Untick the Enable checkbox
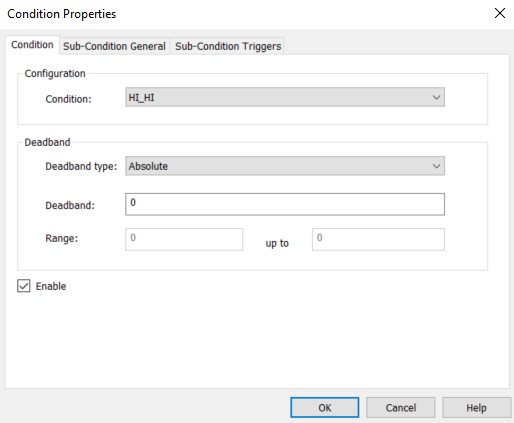 tap(24, 286)
